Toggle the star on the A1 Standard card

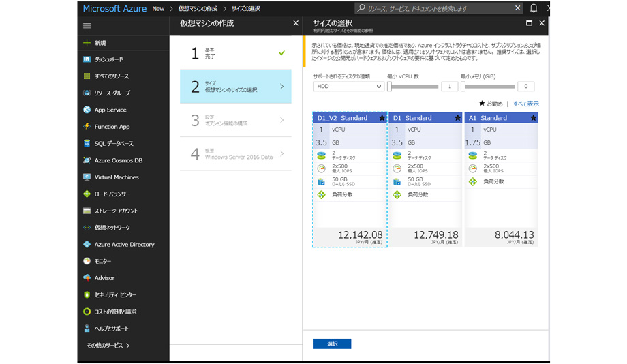coord(533,118)
